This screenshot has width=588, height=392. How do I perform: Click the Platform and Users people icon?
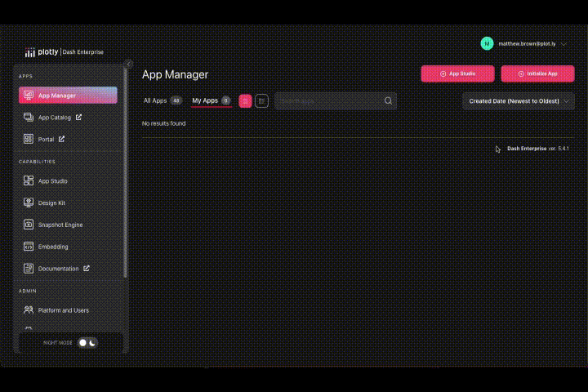click(x=29, y=310)
